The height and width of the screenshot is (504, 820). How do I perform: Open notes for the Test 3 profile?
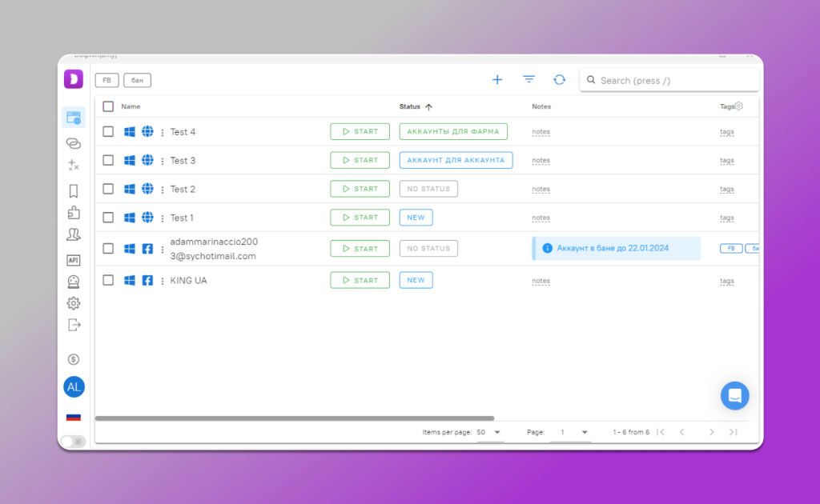541,160
